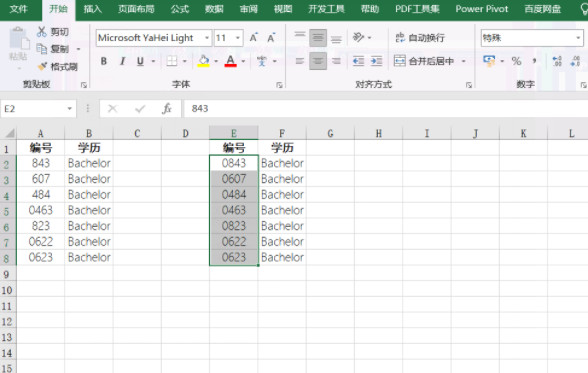Toggle Underline formatting
588x373 pixels.
click(140, 61)
